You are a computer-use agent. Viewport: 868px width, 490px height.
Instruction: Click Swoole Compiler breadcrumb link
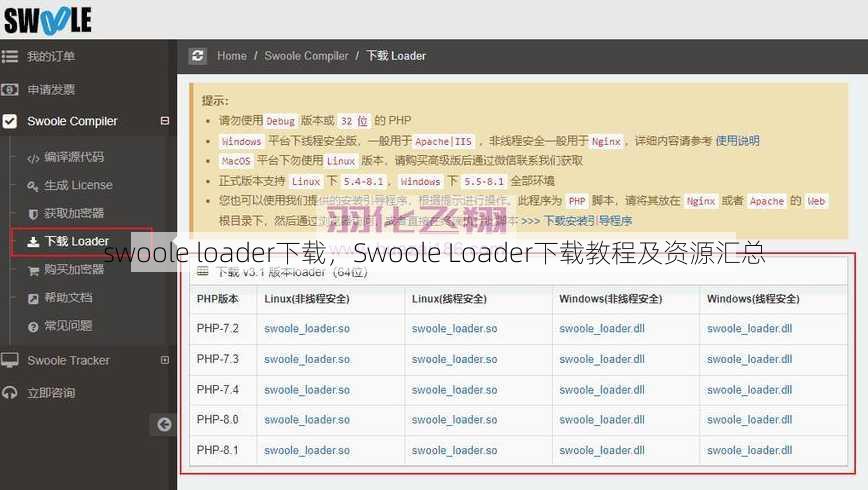pyautogui.click(x=306, y=56)
